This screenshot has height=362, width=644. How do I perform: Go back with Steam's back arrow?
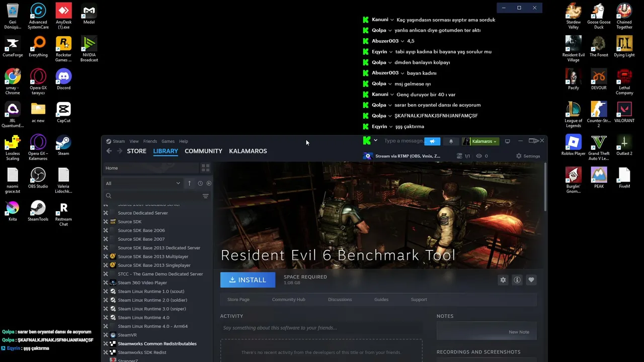pyautogui.click(x=109, y=151)
